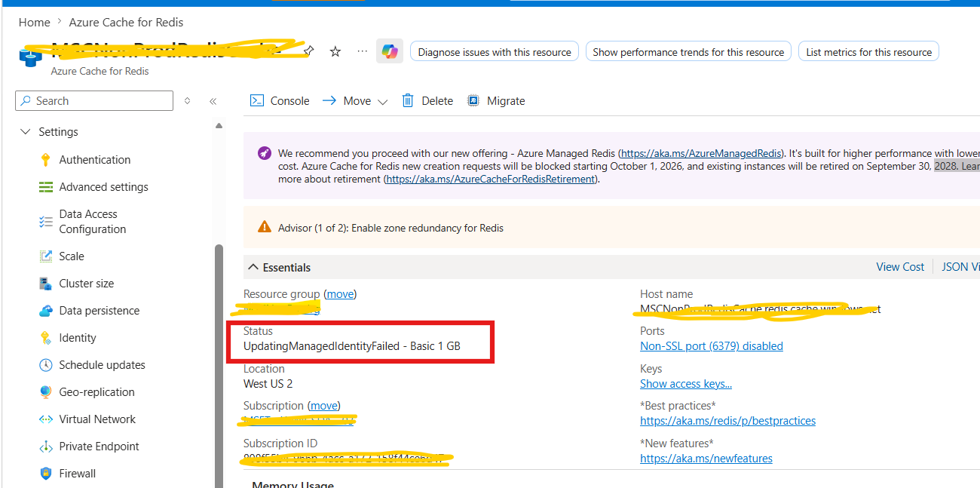Image resolution: width=980 pixels, height=488 pixels.
Task: Click the Virtual Network icon
Action: (46, 419)
